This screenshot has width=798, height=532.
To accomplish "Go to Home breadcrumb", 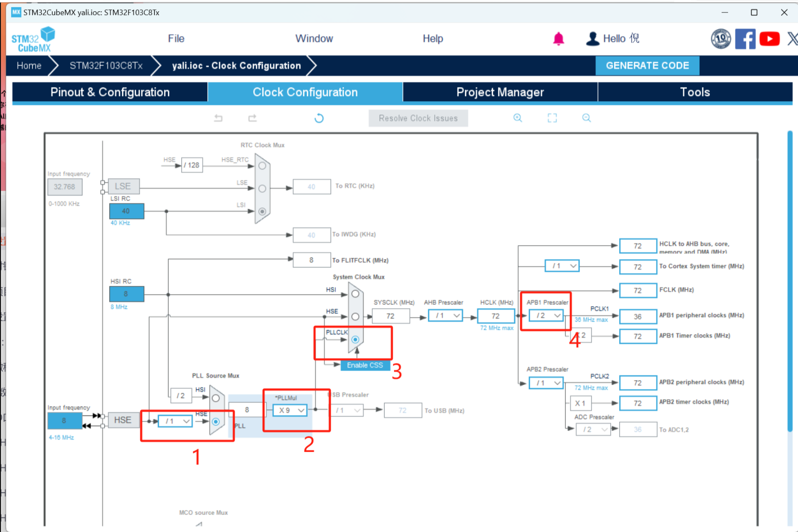I will [29, 66].
